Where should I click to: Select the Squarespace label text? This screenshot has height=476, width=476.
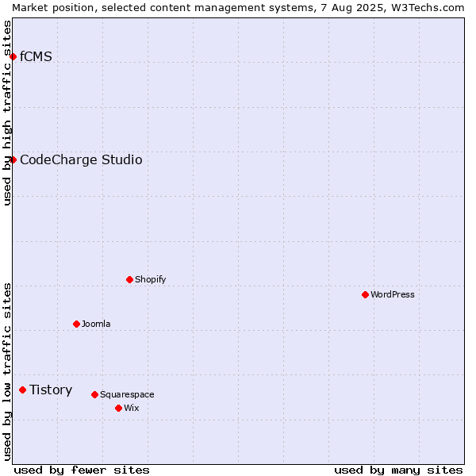pyautogui.click(x=127, y=395)
